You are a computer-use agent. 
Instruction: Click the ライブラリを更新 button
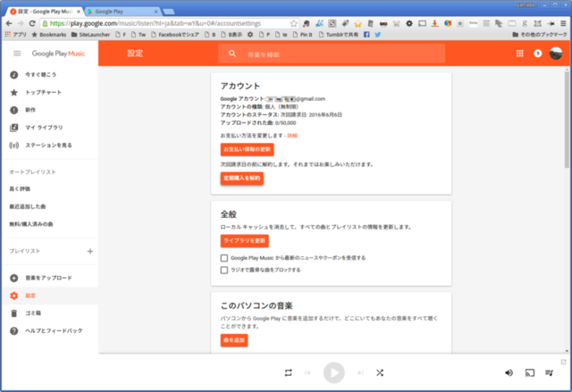pyautogui.click(x=244, y=241)
